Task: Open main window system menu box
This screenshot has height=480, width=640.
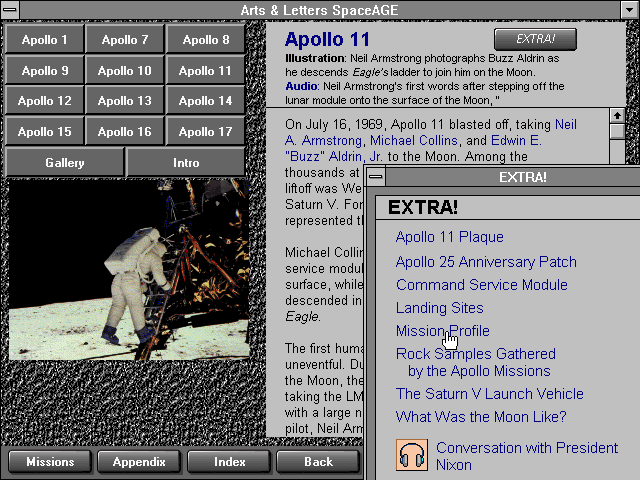Action: tap(10, 10)
